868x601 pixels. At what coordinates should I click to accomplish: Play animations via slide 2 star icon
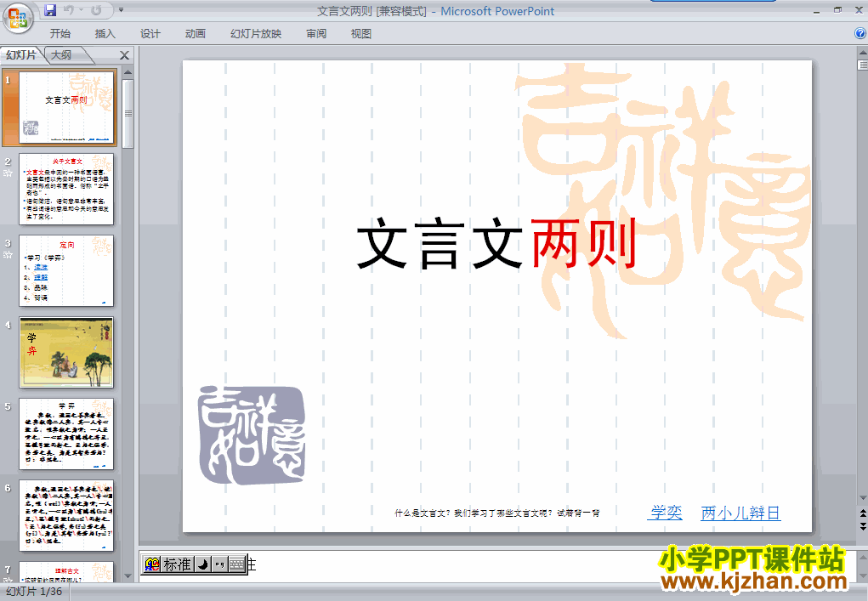coord(8,173)
